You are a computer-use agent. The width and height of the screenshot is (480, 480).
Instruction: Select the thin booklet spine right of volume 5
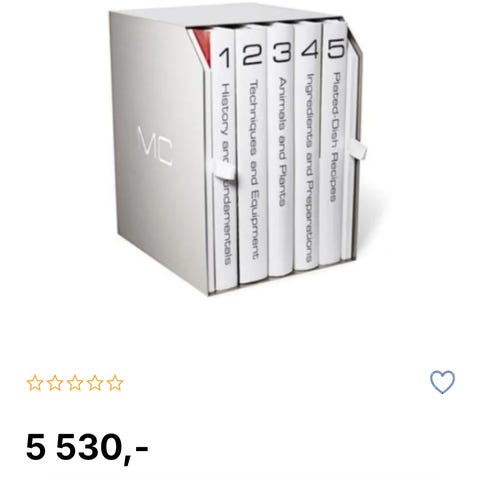[348, 147]
